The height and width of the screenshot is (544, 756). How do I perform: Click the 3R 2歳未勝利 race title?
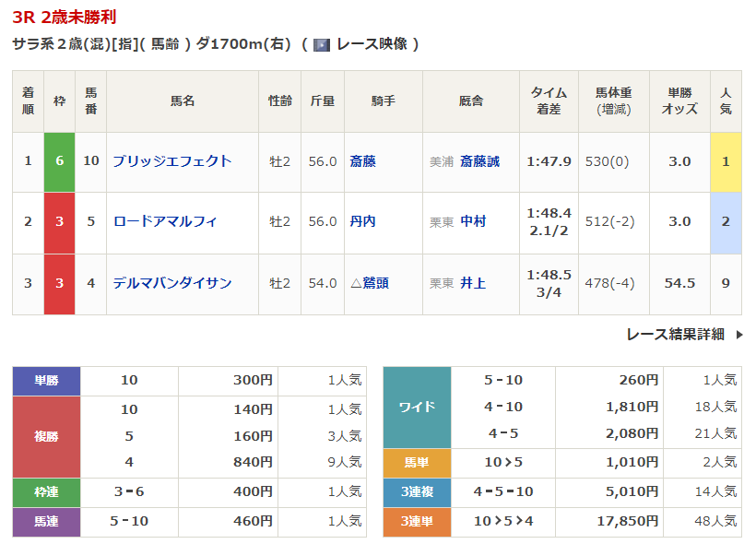coord(65,18)
